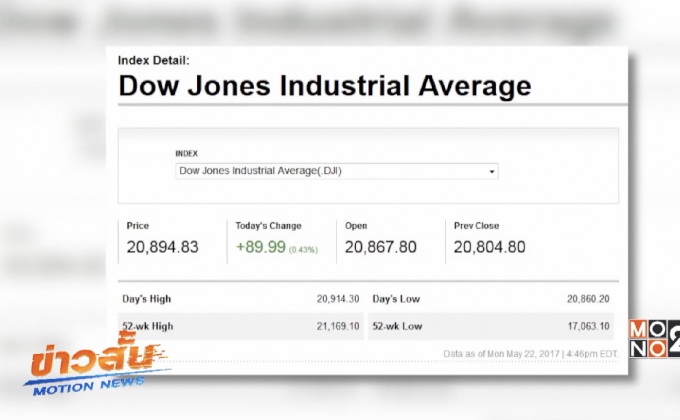Click the Today's Change label

(x=268, y=226)
